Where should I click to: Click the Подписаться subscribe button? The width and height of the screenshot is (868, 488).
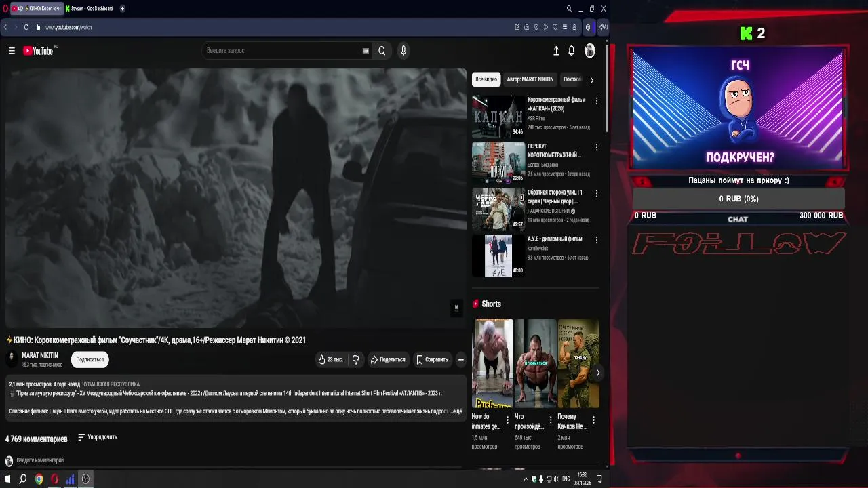click(90, 359)
